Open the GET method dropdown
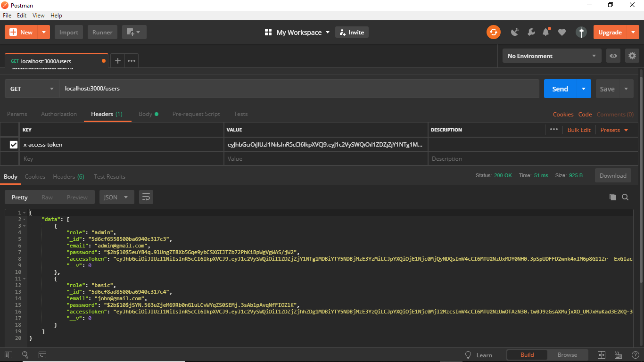The width and height of the screenshot is (644, 362). point(32,89)
